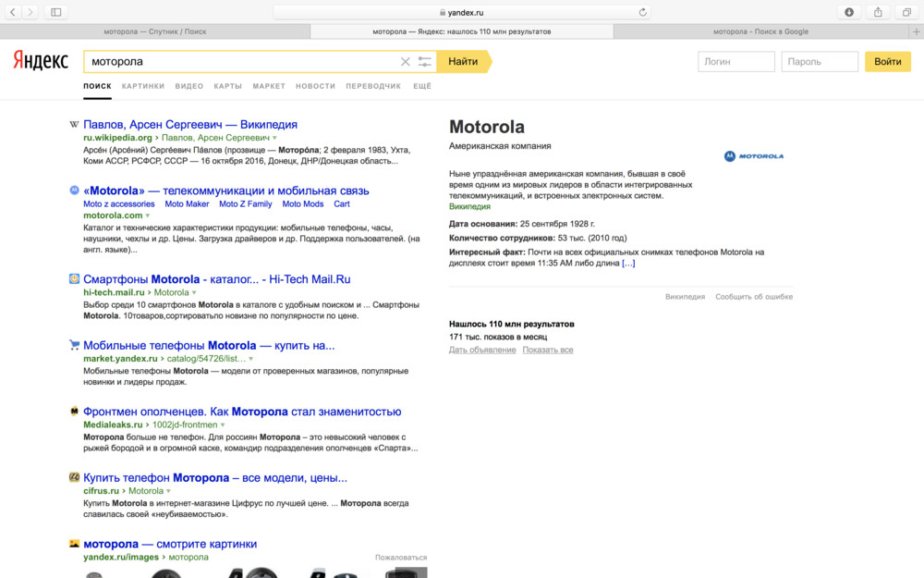Click the Motorola logo in info card
Image resolution: width=924 pixels, height=578 pixels.
754,156
